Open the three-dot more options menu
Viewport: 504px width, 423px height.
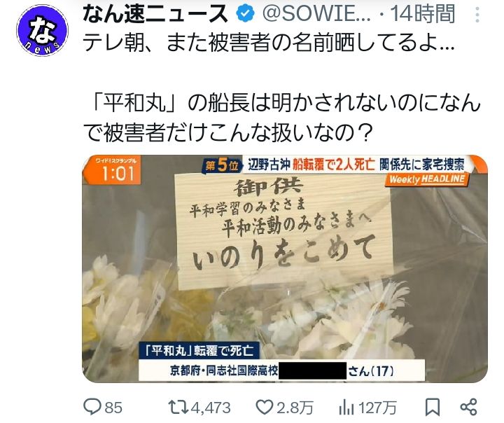click(477, 15)
